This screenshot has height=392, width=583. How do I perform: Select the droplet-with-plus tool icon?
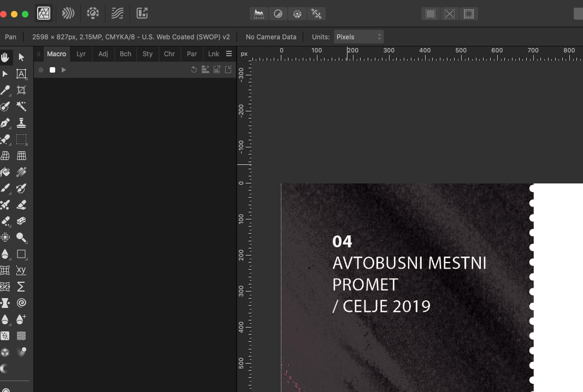(x=21, y=319)
